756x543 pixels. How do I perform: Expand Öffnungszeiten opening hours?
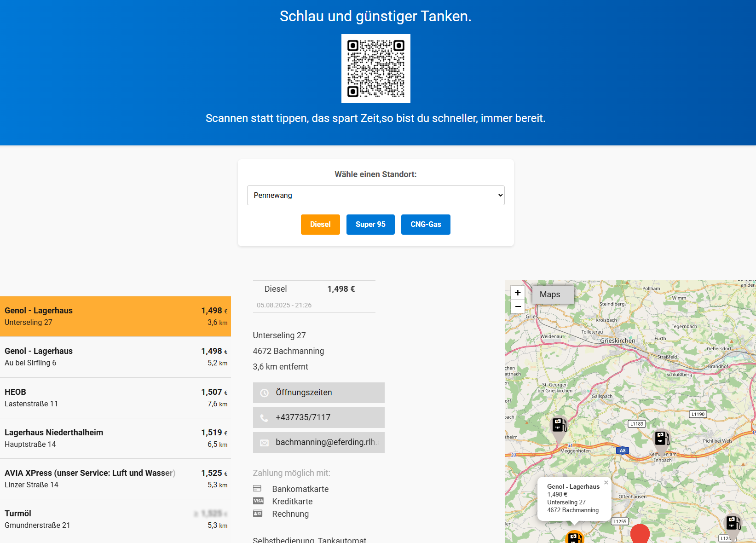point(318,393)
